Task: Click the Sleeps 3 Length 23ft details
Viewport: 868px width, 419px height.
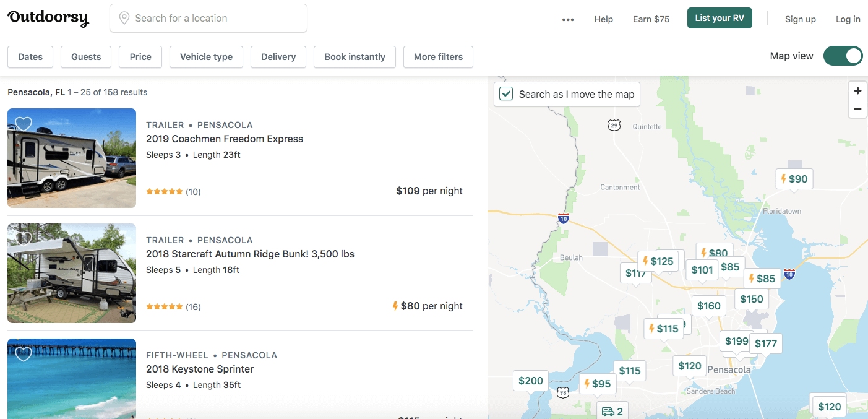Action: 193,155
